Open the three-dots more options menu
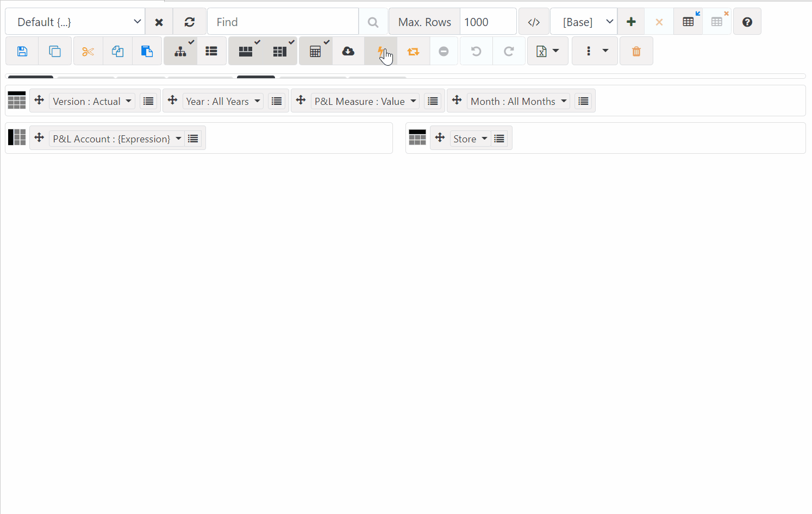The height and width of the screenshot is (514, 812). [x=595, y=52]
